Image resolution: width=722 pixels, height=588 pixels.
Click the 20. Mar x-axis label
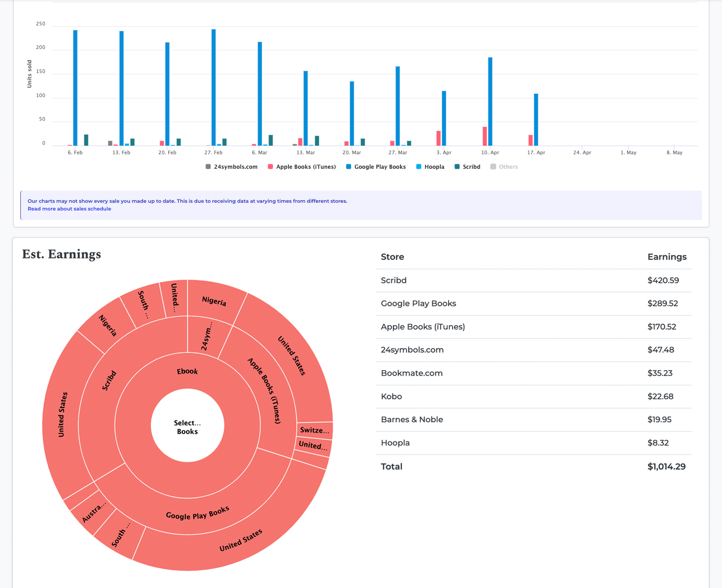pos(352,152)
